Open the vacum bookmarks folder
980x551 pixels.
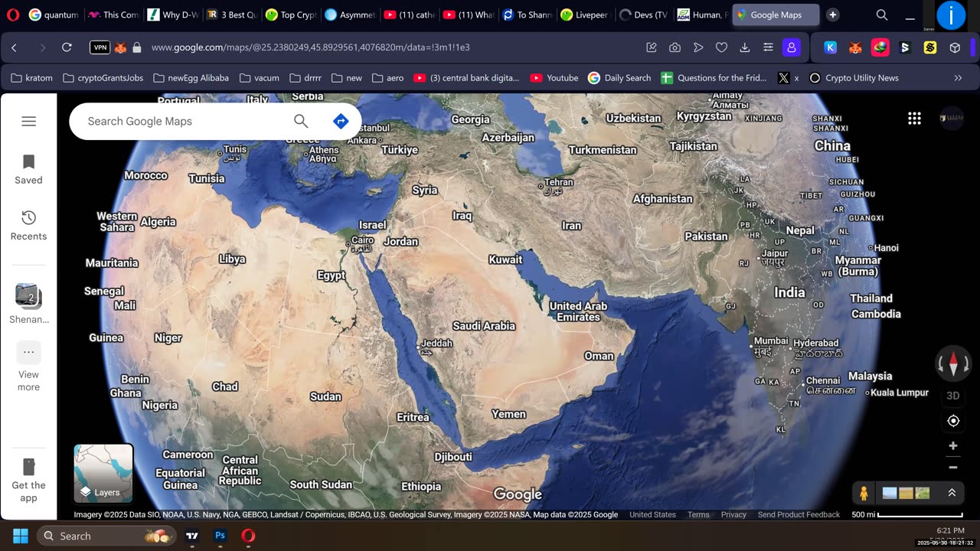[x=260, y=77]
